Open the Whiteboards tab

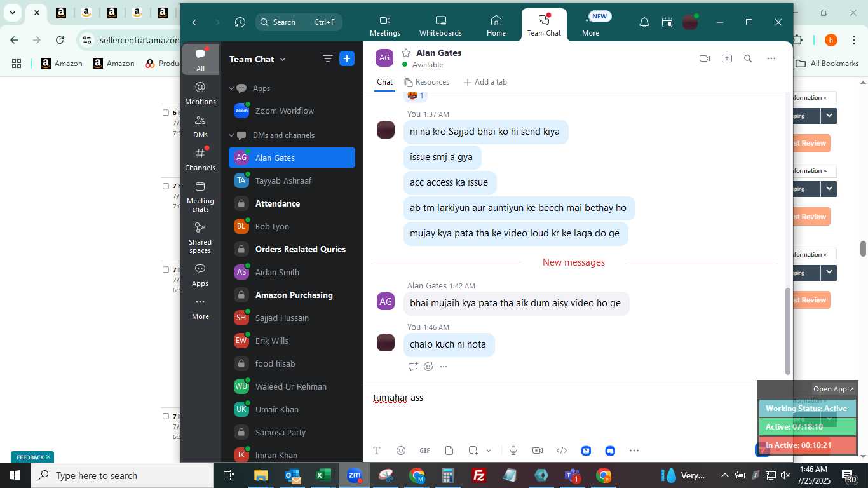(x=440, y=25)
